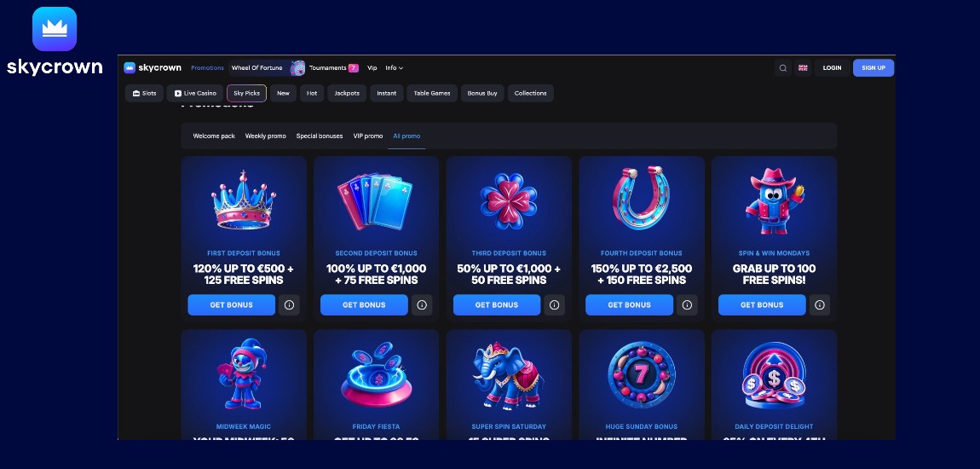Screen dimensions: 980x469
Task: Switch to the Weekly promo tab
Action: coord(266,136)
